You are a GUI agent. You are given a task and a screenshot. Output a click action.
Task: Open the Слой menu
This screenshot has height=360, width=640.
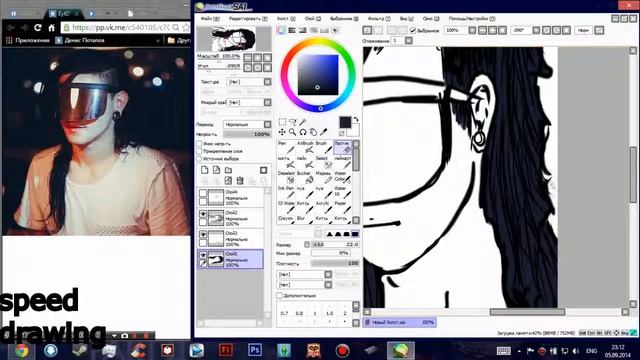tap(313, 19)
